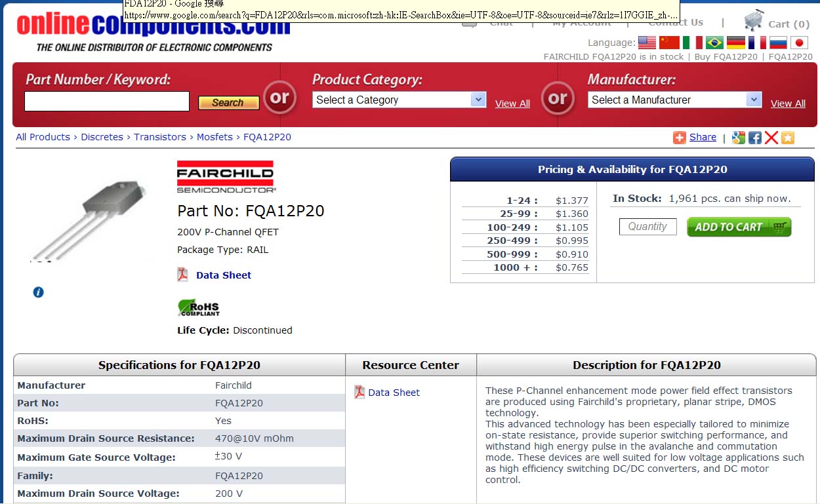The width and height of the screenshot is (820, 504).
Task: Open the Data Sheet link in Resource Center
Action: pyautogui.click(x=394, y=393)
